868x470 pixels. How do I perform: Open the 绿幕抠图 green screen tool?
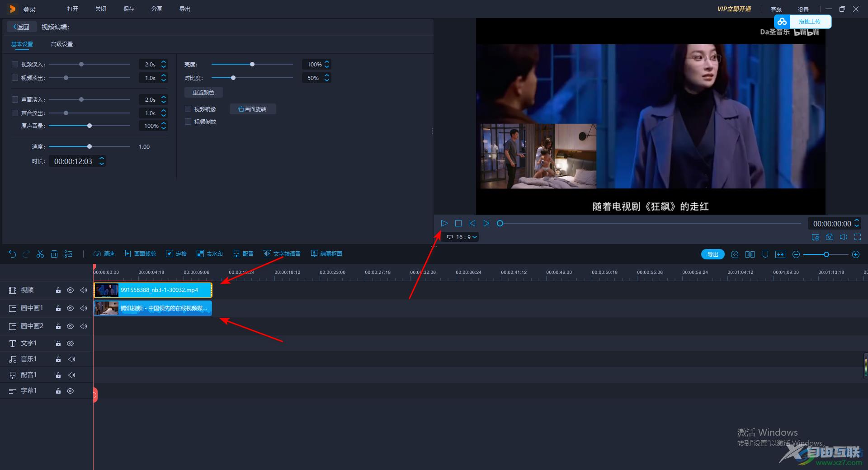click(x=326, y=254)
